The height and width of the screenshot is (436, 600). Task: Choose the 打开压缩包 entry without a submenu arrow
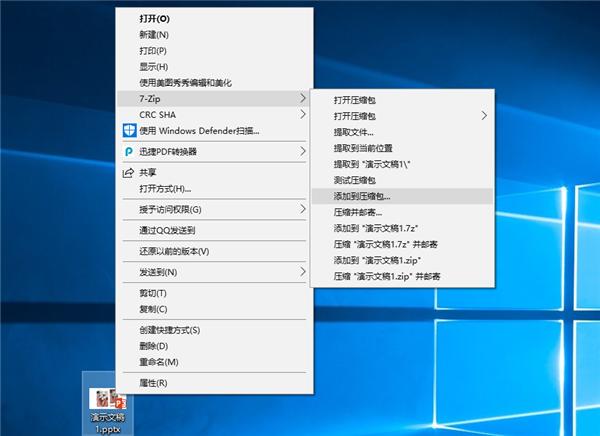402,100
